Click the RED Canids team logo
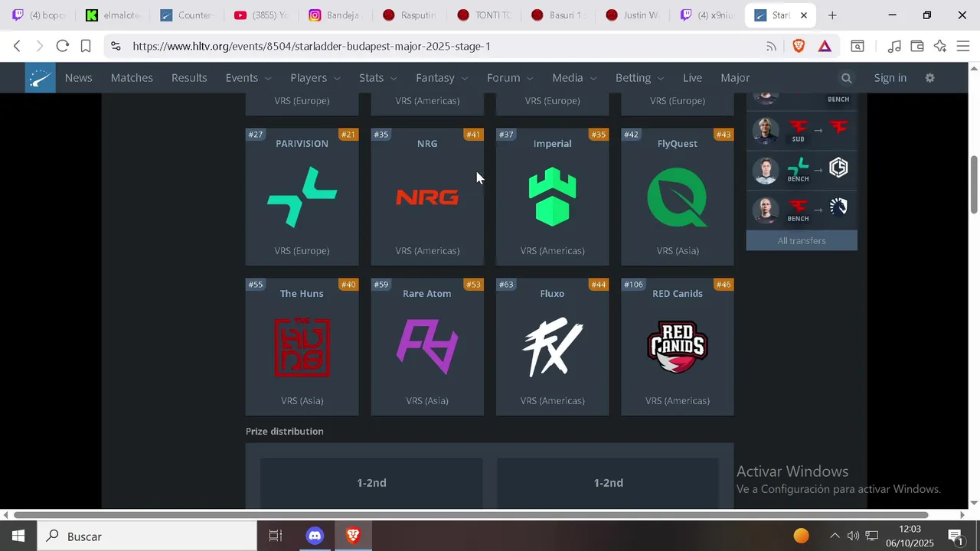Screen dimensions: 980x551 [x=678, y=347]
